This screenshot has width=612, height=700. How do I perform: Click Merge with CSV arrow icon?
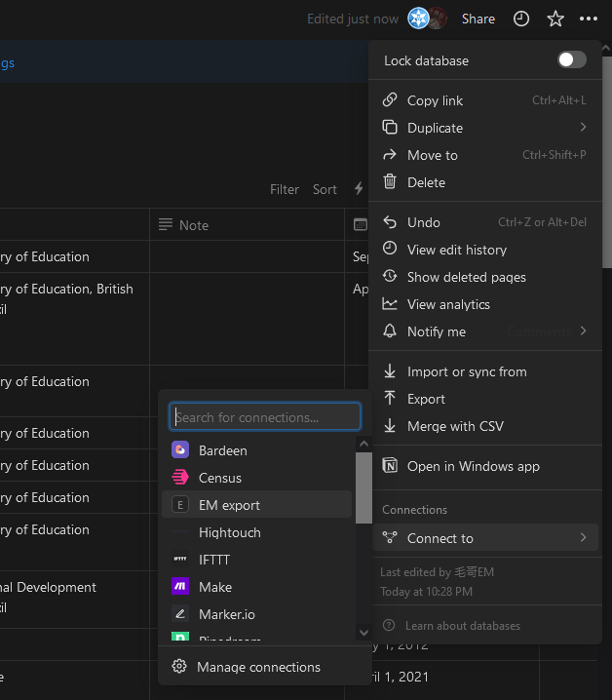tap(390, 425)
